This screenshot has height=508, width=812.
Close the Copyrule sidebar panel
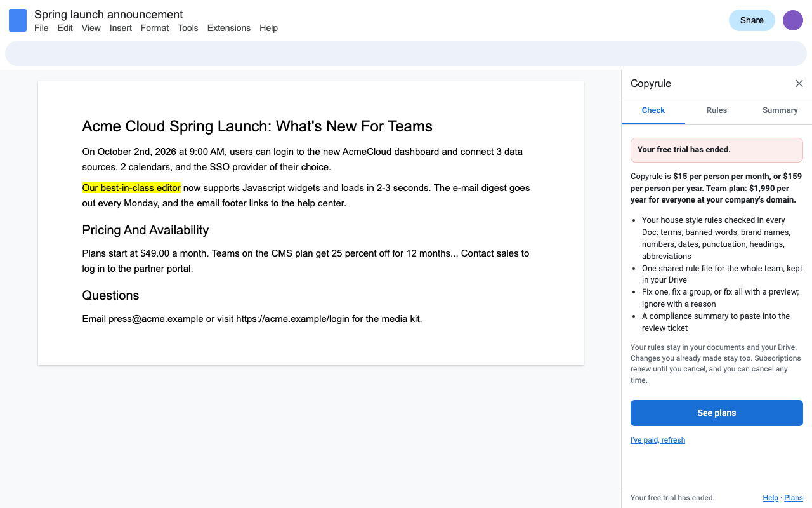point(799,84)
